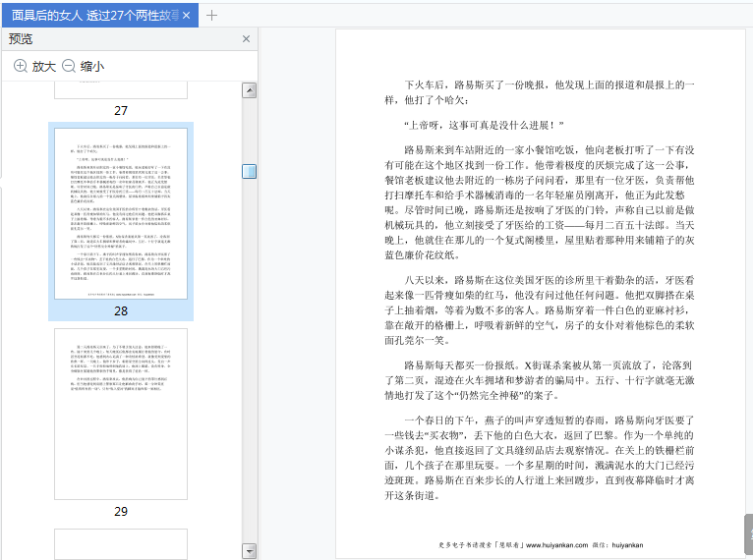753x560 pixels.
Task: Click the www.huiyankan.com footer link text
Action: pyautogui.click(x=556, y=545)
